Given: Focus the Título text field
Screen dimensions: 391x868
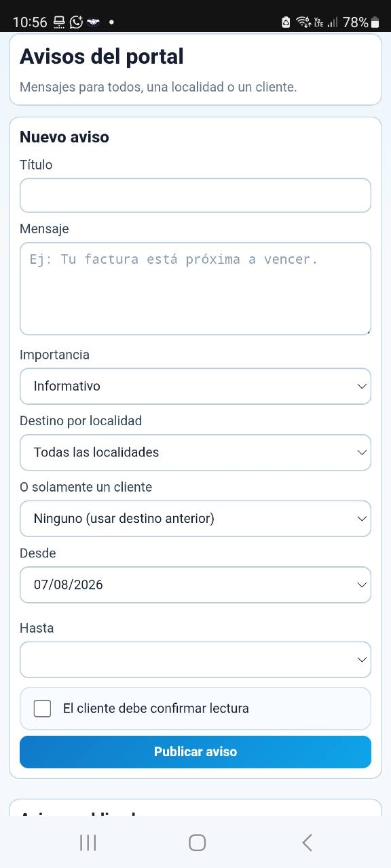Looking at the screenshot, I should [195, 195].
